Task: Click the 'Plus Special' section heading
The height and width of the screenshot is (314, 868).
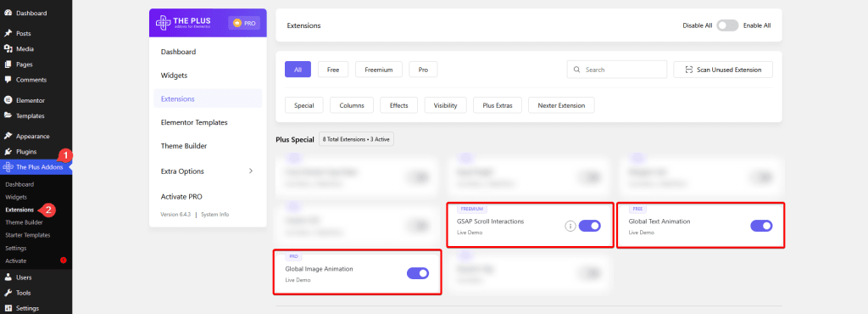Action: (295, 139)
